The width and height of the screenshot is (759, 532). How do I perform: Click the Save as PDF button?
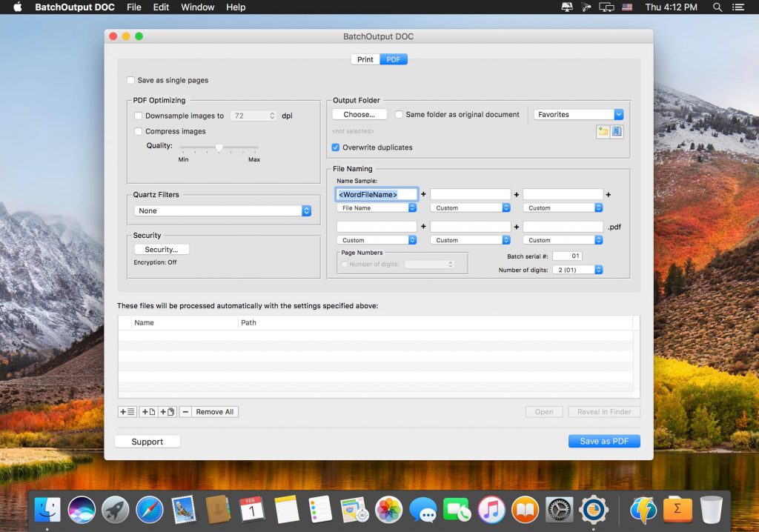pyautogui.click(x=606, y=441)
